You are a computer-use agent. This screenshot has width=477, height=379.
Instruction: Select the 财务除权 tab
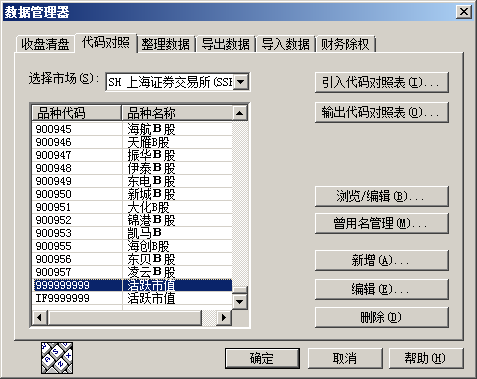pyautogui.click(x=345, y=44)
